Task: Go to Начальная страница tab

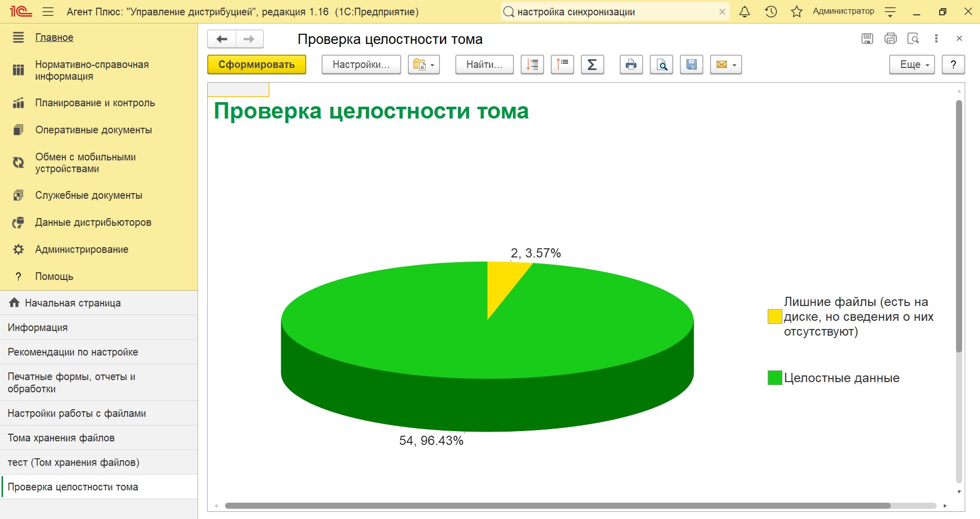Action: 99,303
